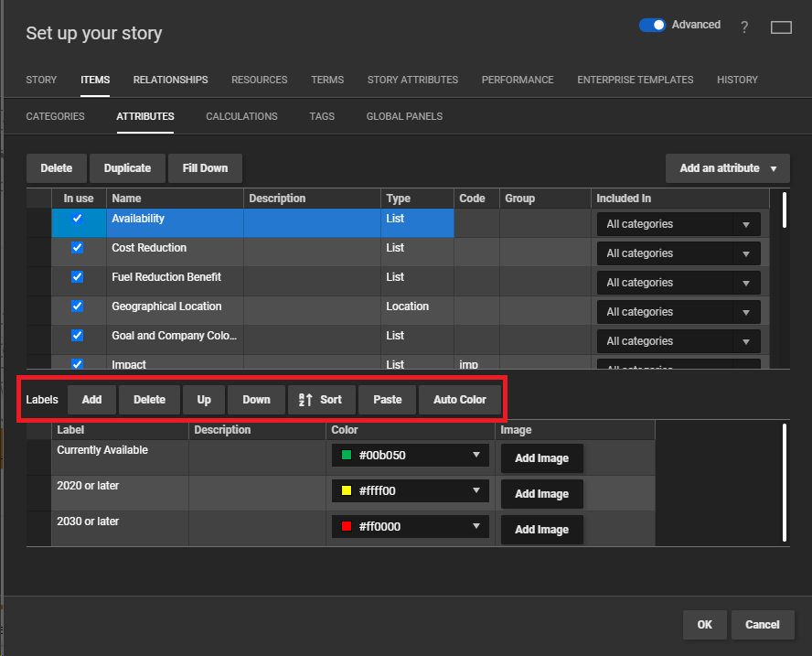The height and width of the screenshot is (656, 812).
Task: Toggle the Advanced switch off
Action: (652, 25)
